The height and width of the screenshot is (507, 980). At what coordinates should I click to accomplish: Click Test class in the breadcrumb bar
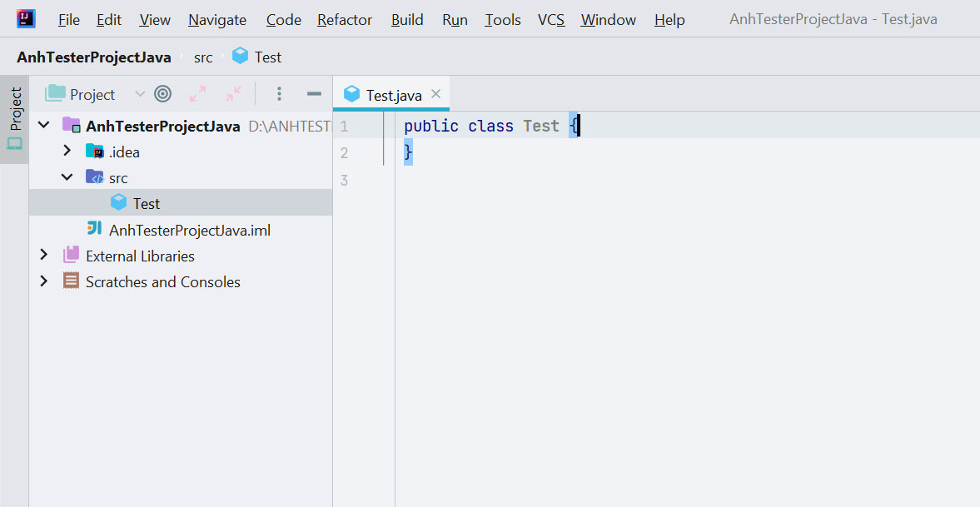pyautogui.click(x=268, y=57)
